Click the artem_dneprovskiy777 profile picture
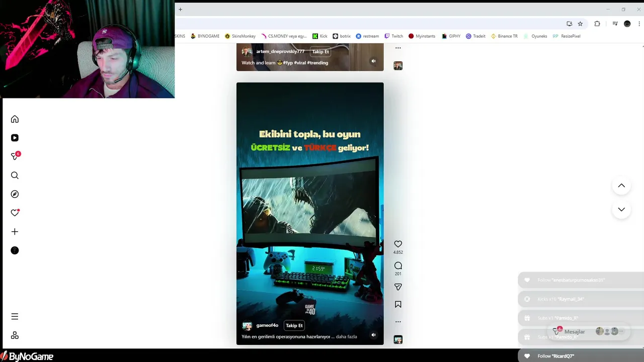 click(x=247, y=52)
